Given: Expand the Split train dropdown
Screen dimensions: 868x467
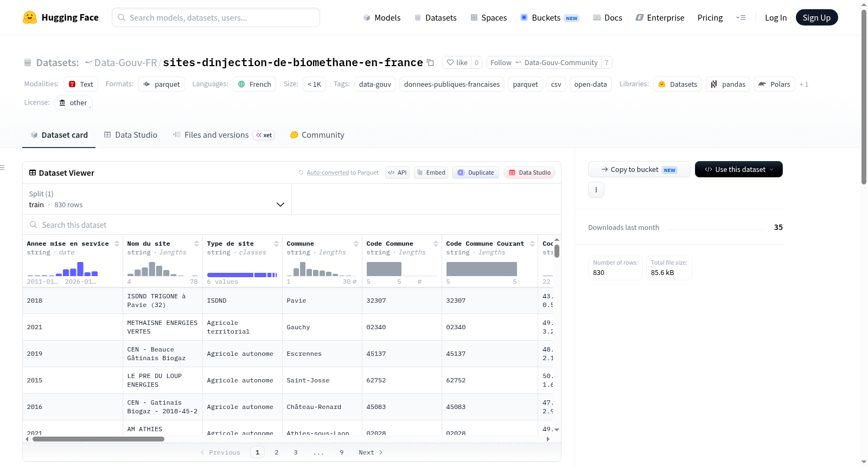Looking at the screenshot, I should [x=157, y=199].
